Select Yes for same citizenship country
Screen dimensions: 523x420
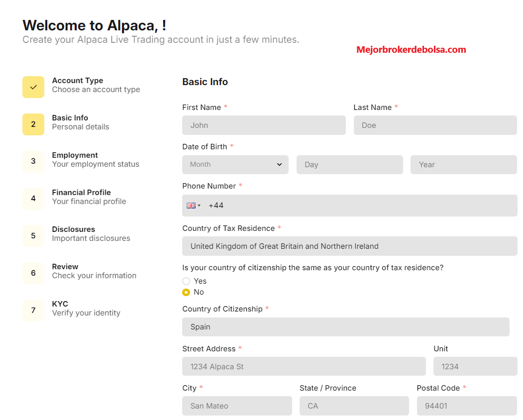(186, 281)
